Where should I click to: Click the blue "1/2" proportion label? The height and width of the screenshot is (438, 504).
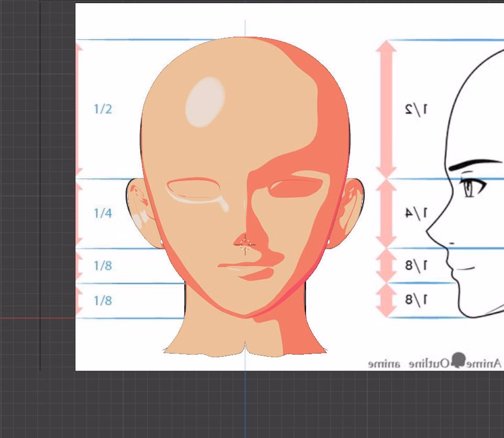[x=103, y=109]
